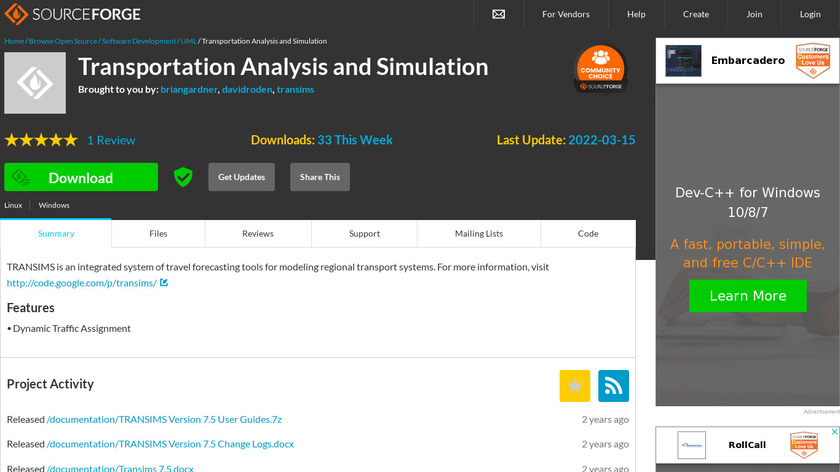The width and height of the screenshot is (840, 472).
Task: Click the Community Choice badge
Action: (600, 69)
